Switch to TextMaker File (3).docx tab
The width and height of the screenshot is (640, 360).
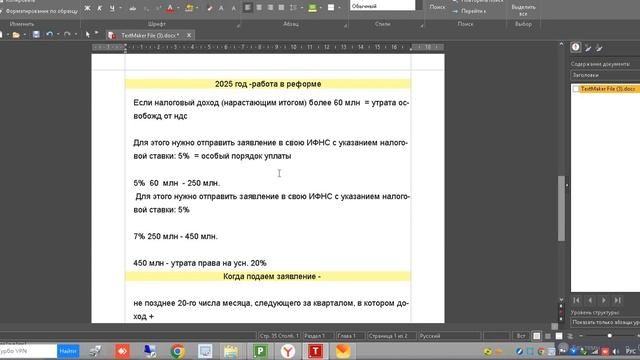pyautogui.click(x=149, y=36)
